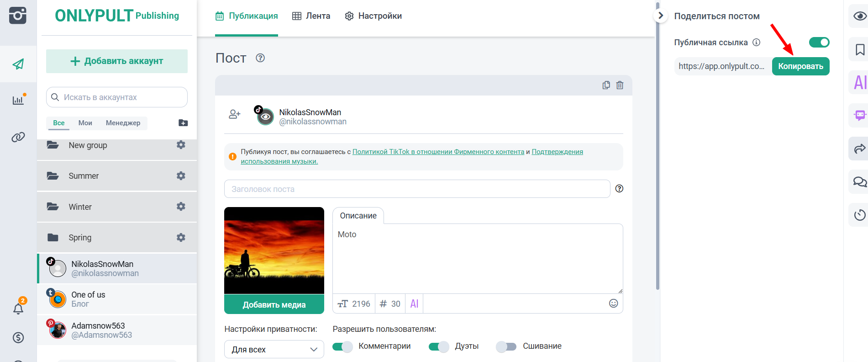Viewport: 868px width, 362px height.
Task: Open the notifications bell icon
Action: coord(18,309)
